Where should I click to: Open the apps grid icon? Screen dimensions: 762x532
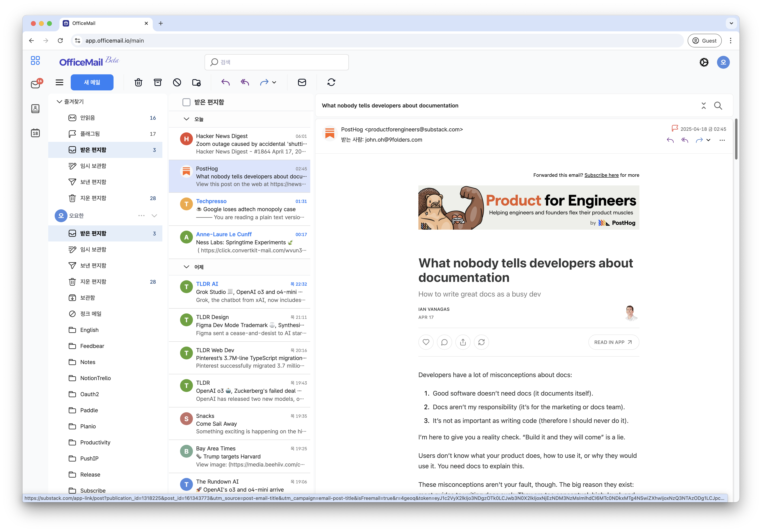(x=35, y=60)
